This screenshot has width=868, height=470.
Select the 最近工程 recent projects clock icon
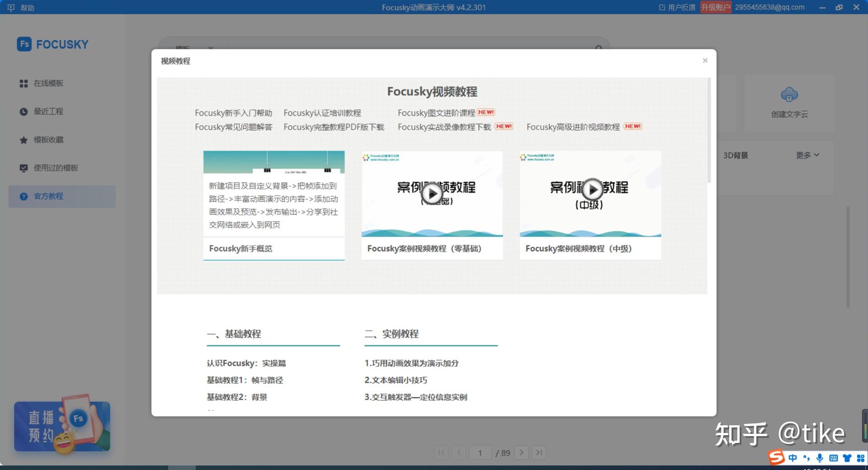tap(23, 112)
